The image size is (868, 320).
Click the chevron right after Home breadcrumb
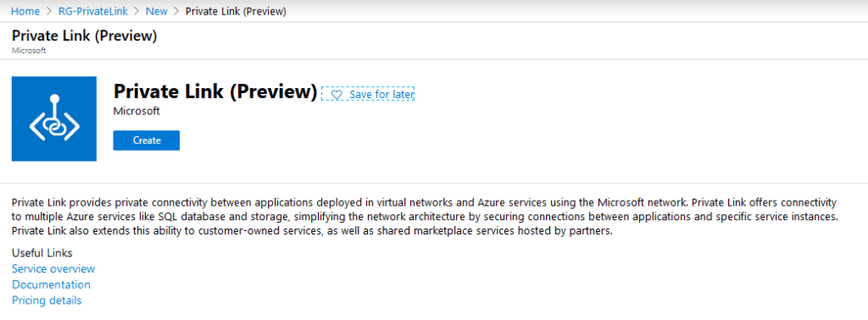(x=48, y=11)
